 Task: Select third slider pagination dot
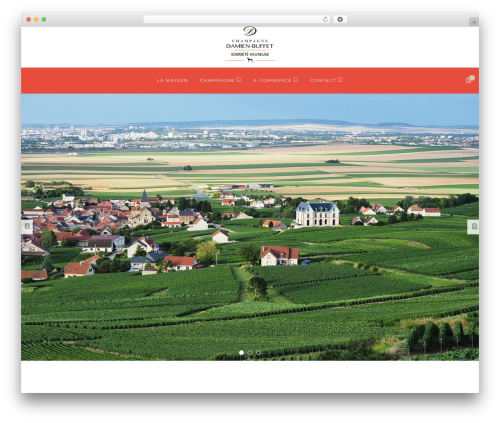(258, 353)
